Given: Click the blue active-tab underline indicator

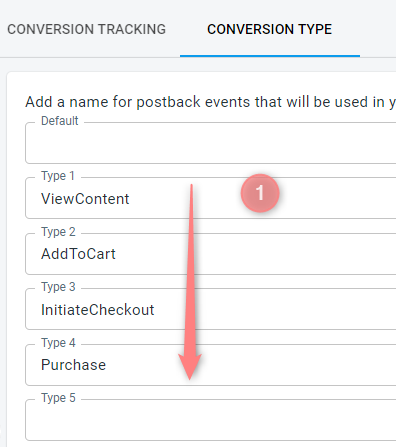Looking at the screenshot, I should pyautogui.click(x=270, y=56).
